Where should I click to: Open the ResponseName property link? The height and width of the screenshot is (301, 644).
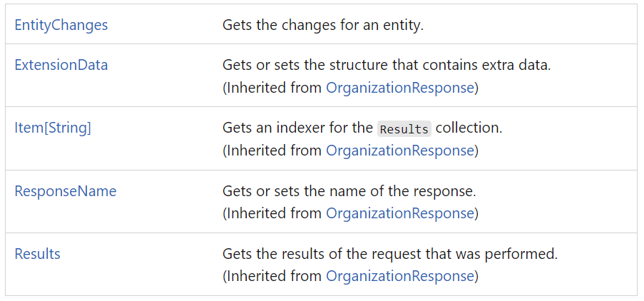(66, 191)
